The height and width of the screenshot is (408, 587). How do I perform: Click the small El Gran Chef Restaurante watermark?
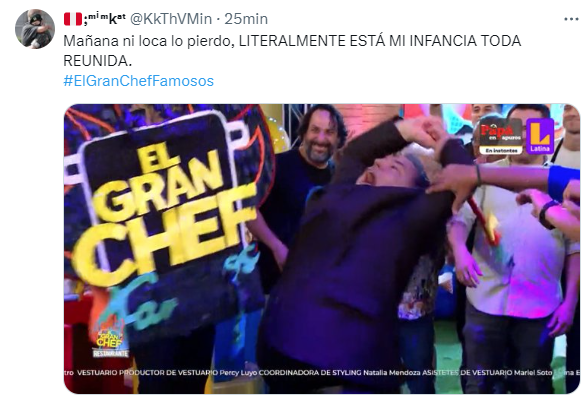tap(110, 342)
